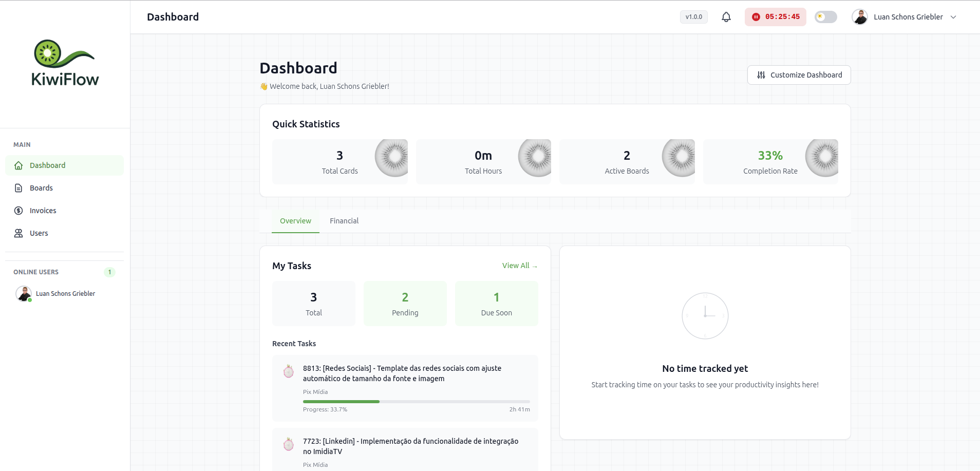Click the Dashboard home icon in sidebar
The height and width of the screenshot is (471, 980).
point(18,165)
